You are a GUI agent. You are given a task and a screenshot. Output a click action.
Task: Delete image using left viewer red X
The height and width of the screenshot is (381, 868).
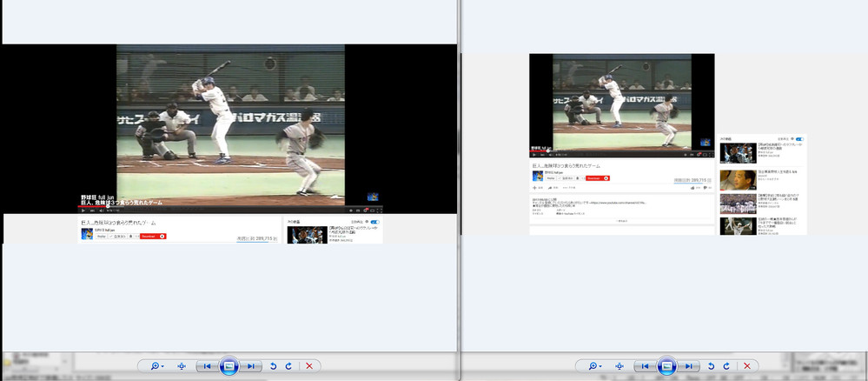(309, 366)
